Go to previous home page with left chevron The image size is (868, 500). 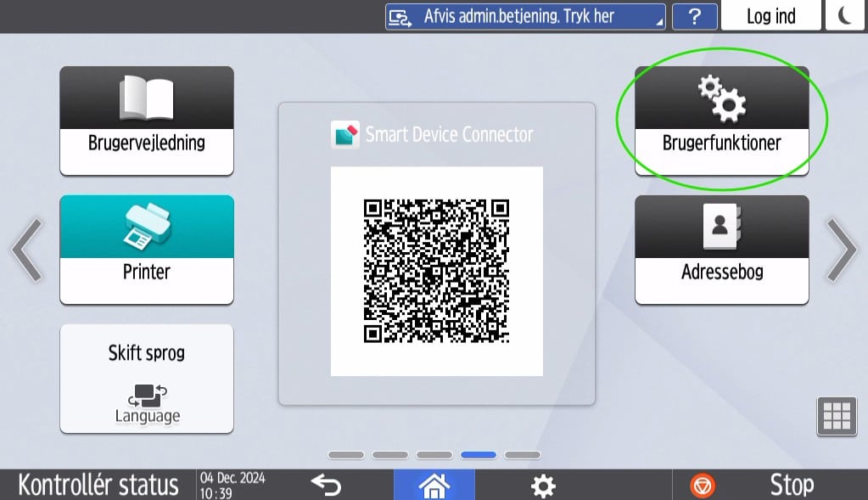pyautogui.click(x=26, y=250)
